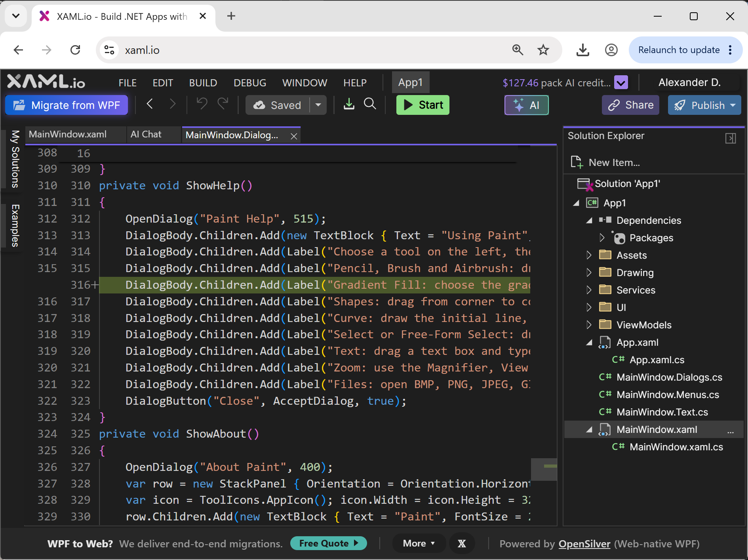Go back in browser history
This screenshot has height=560, width=748.
(x=18, y=50)
